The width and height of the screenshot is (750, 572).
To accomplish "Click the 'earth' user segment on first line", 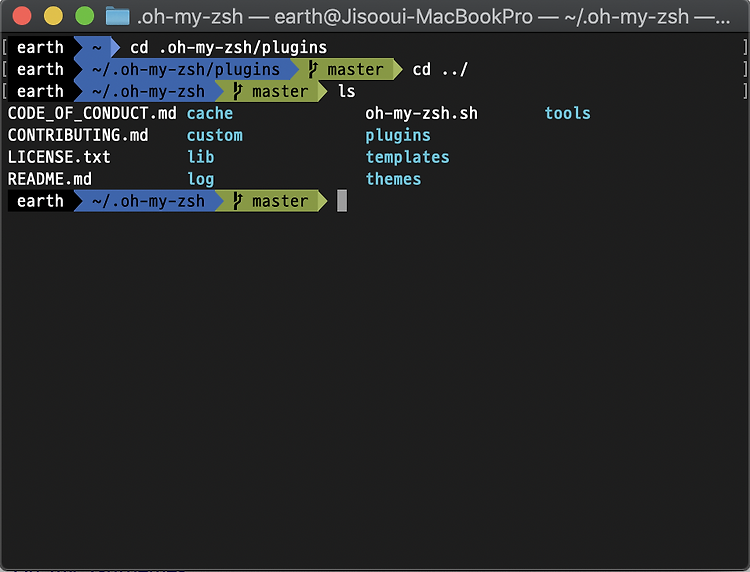I will pyautogui.click(x=40, y=48).
